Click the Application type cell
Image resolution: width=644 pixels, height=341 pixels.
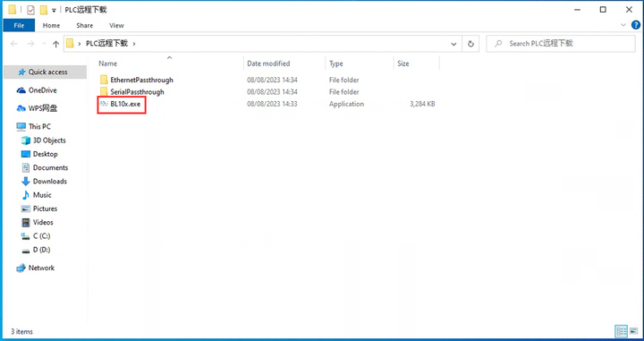tap(346, 104)
